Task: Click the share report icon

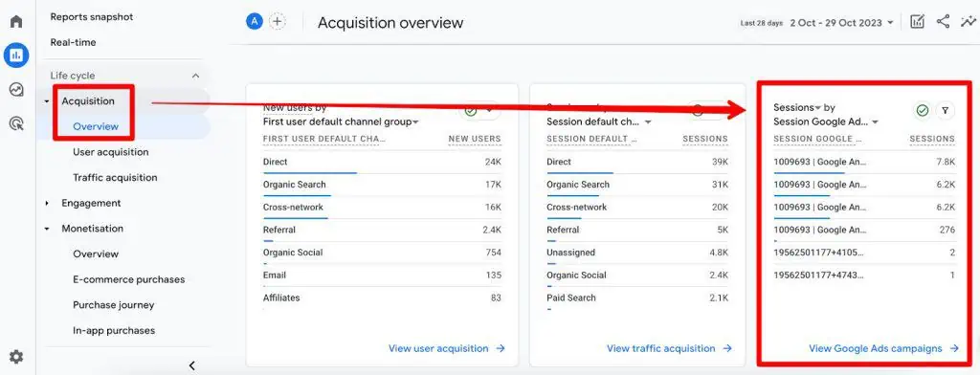Action: pyautogui.click(x=943, y=22)
